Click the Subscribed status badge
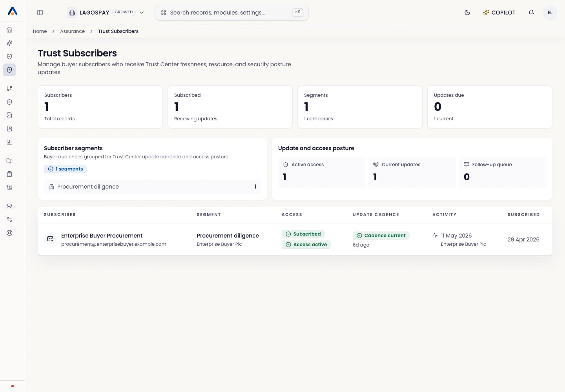Viewport: 565px width, 392px height. click(x=303, y=234)
